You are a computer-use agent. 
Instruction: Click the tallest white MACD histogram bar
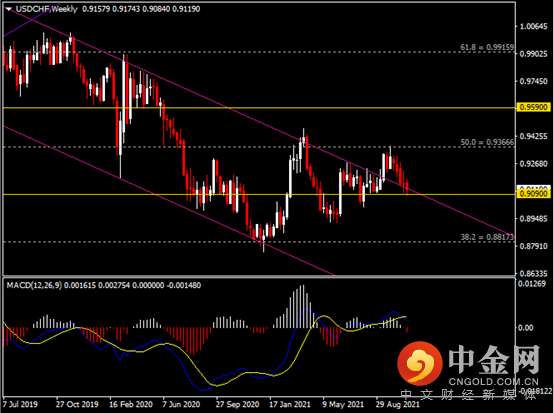(303, 306)
